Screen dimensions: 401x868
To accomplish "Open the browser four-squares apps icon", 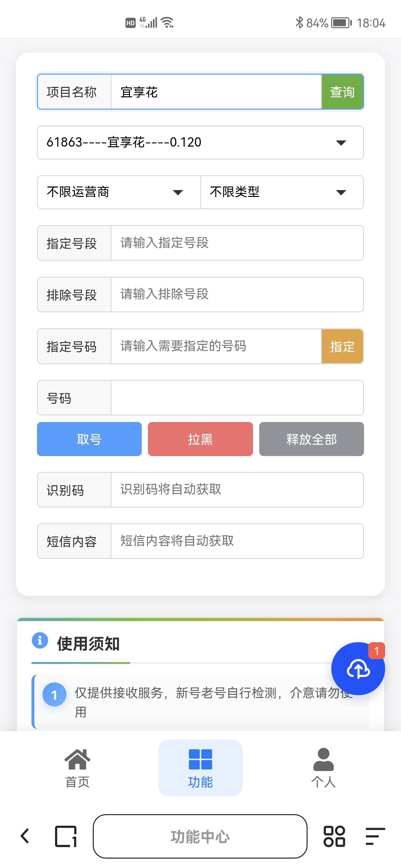I will [334, 836].
